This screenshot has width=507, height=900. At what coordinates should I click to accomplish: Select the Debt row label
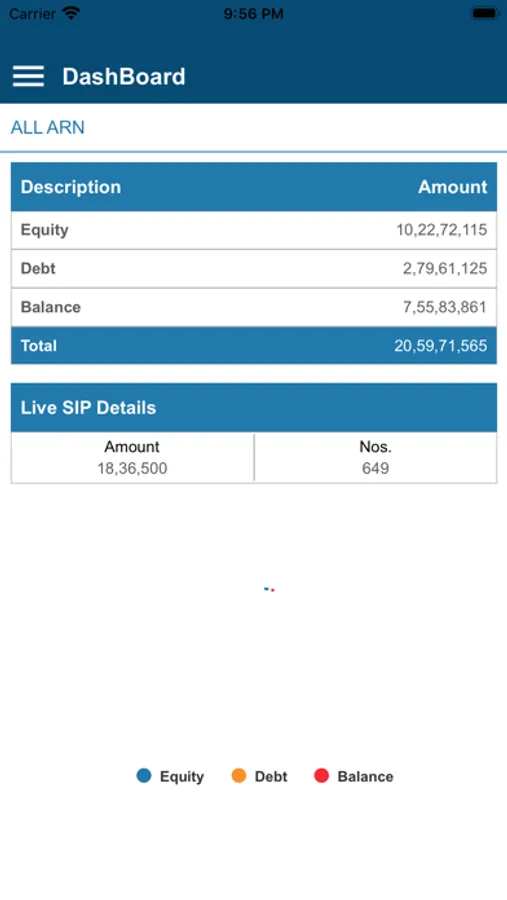point(38,268)
